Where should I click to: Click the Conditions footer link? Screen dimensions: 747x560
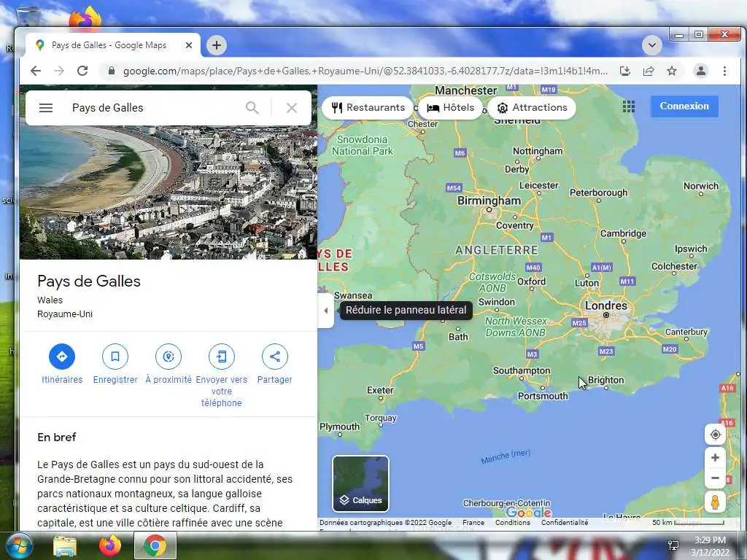[x=513, y=522]
